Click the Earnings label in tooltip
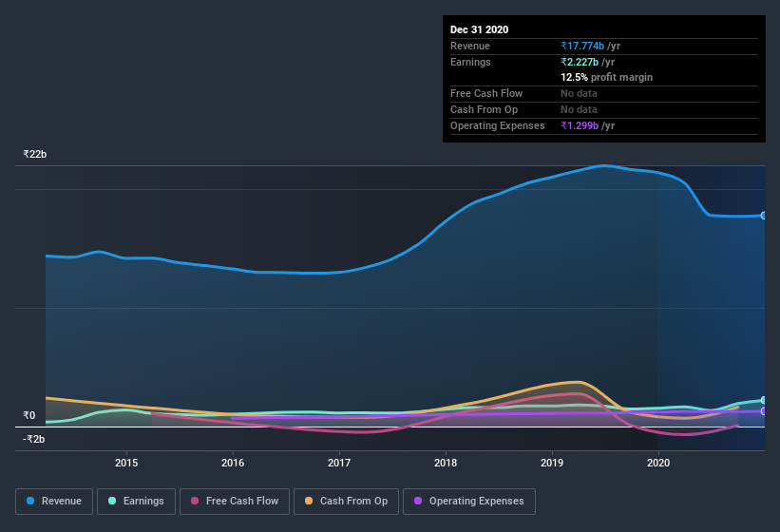 click(x=470, y=62)
